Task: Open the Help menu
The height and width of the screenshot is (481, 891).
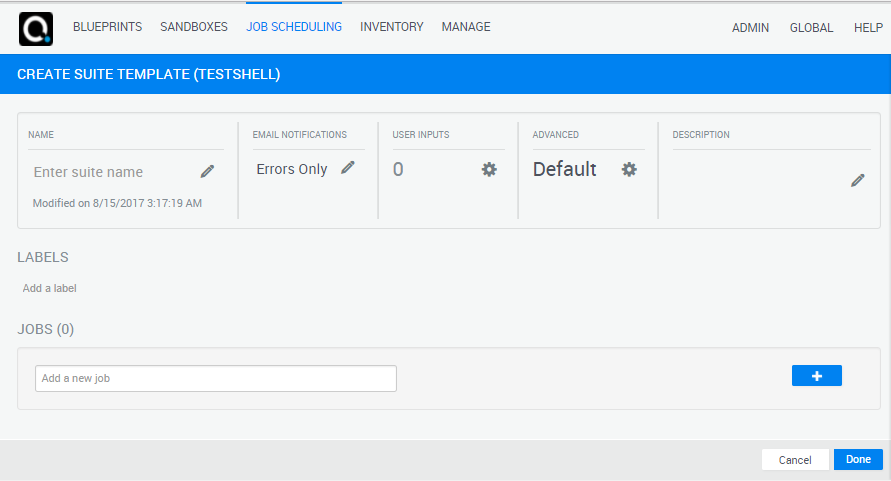Action: coord(868,28)
